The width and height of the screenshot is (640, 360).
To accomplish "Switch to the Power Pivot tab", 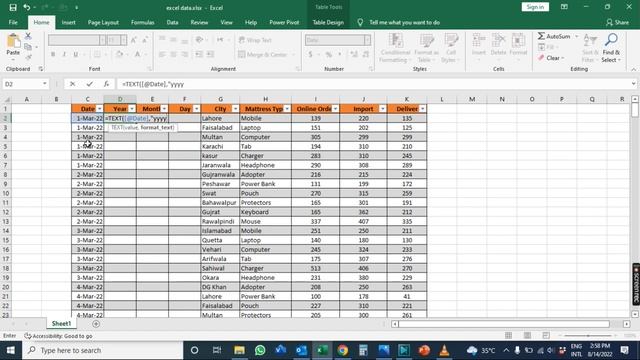I will 284,22.
